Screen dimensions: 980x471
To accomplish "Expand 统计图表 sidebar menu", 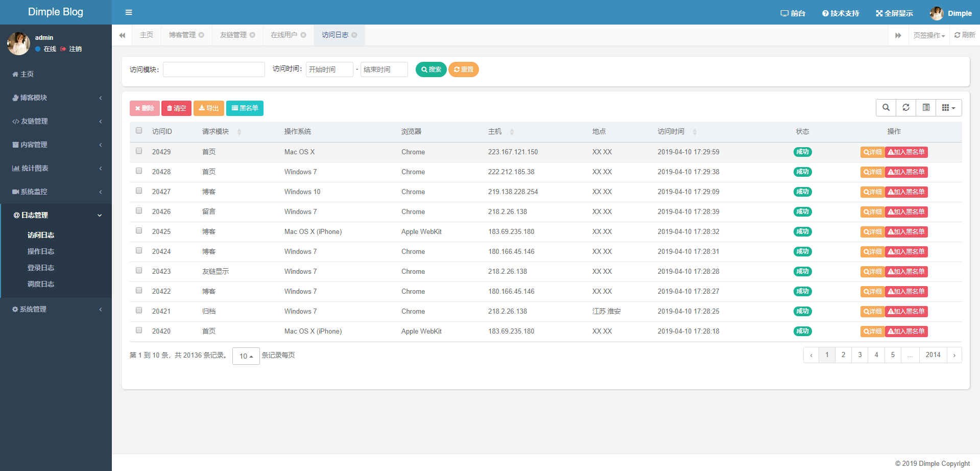I will pos(56,168).
